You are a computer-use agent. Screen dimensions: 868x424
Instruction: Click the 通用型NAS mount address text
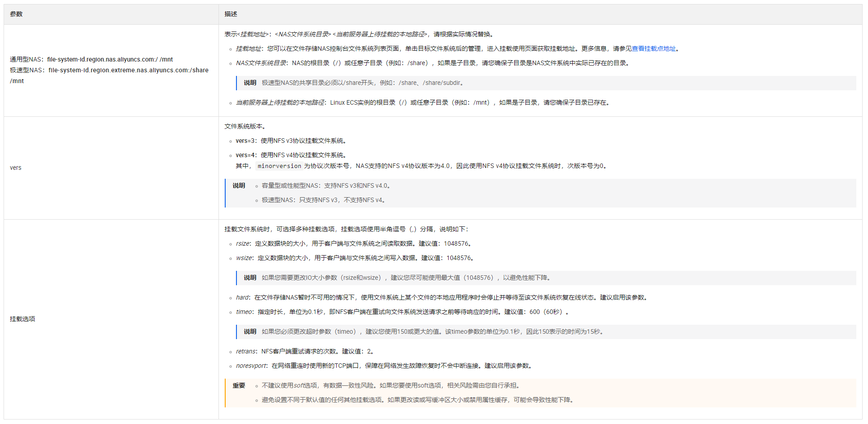[91, 59]
